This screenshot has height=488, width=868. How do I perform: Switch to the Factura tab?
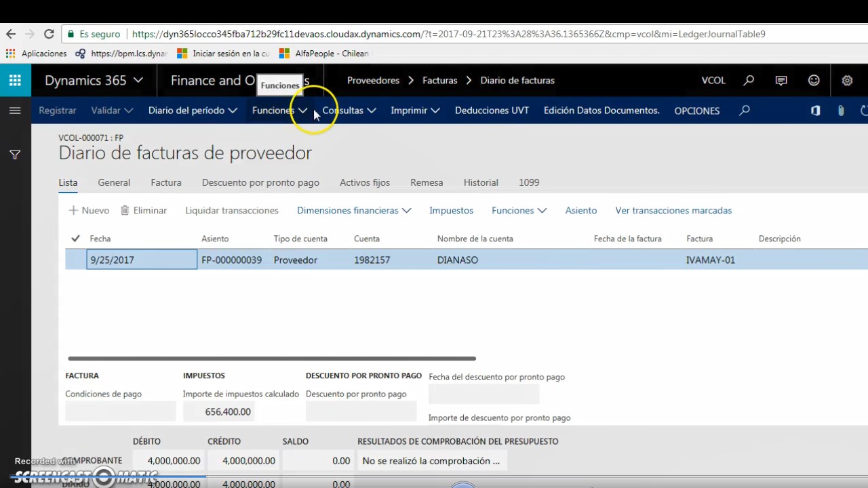point(166,182)
